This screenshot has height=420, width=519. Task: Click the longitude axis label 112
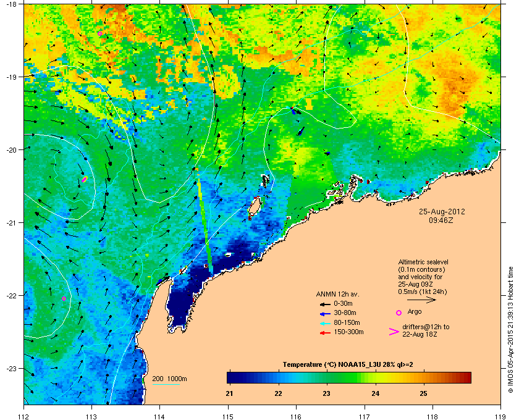pos(24,417)
